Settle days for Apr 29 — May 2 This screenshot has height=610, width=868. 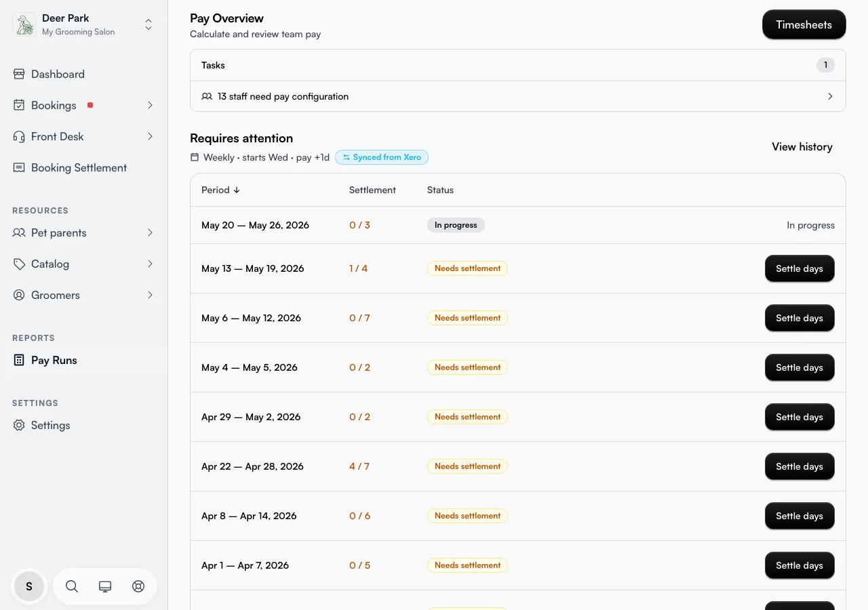click(800, 418)
